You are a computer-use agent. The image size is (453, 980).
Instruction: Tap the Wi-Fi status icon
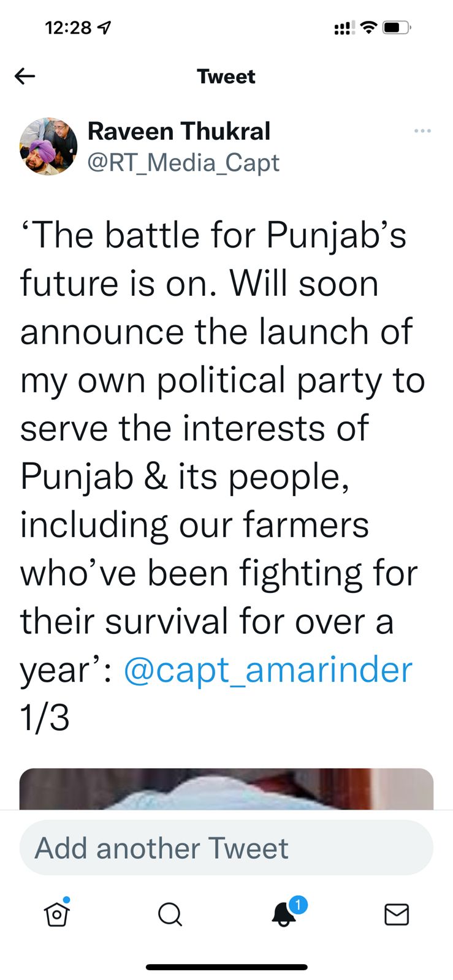point(368,28)
